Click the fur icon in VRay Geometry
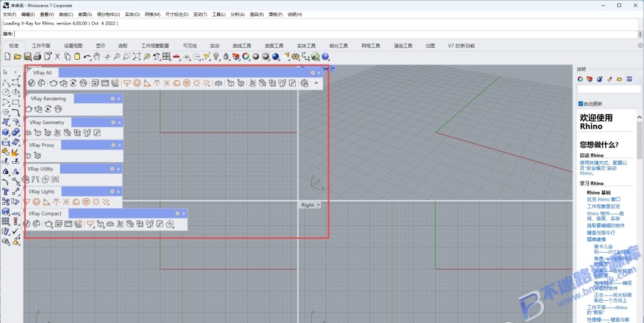The width and height of the screenshot is (644, 323). click(57, 133)
